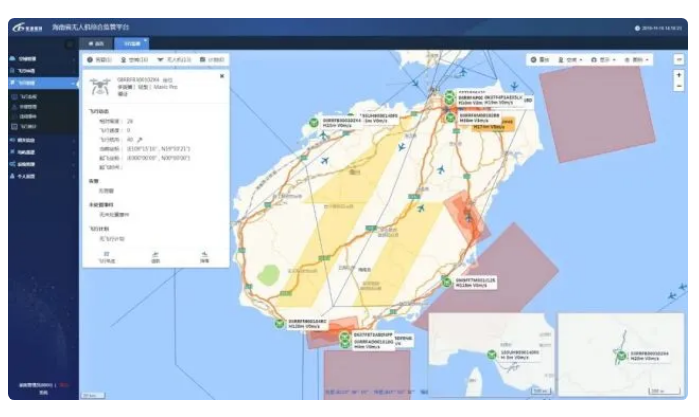699x417 pixels.
Task: Close the drone information panel
Action: coord(222,76)
